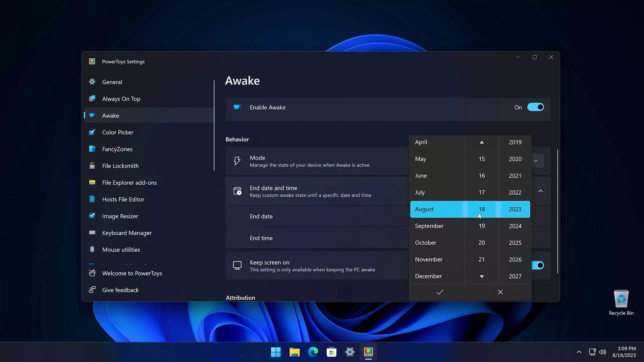Choose December in the month list
644x362 pixels.
pos(437,276)
